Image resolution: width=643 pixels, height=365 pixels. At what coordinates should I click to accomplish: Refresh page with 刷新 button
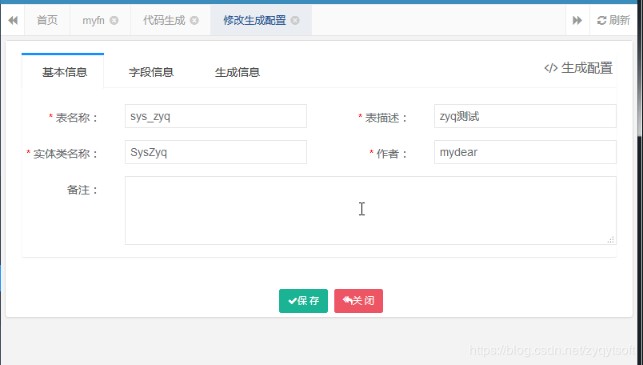coord(613,20)
